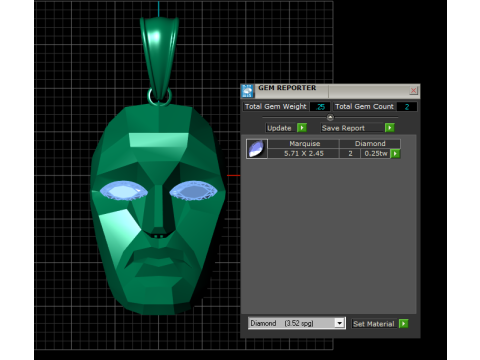Click green arrow next to Save Report
Viewport: 480px width, 360px height.
coord(390,128)
